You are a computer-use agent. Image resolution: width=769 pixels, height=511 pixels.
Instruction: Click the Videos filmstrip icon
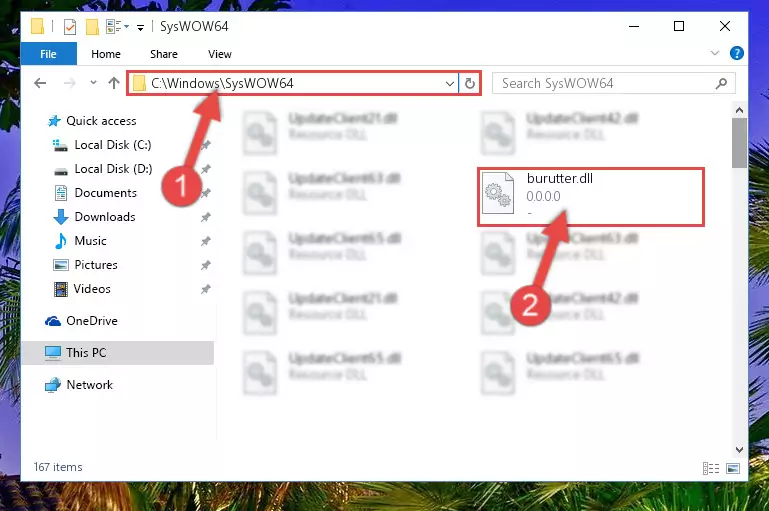pyautogui.click(x=61, y=289)
